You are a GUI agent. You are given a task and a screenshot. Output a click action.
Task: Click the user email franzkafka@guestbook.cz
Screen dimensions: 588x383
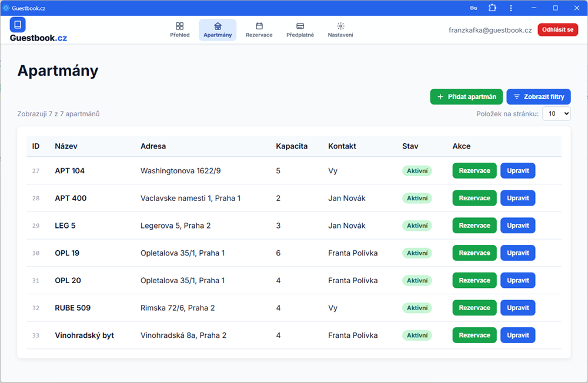pos(490,30)
